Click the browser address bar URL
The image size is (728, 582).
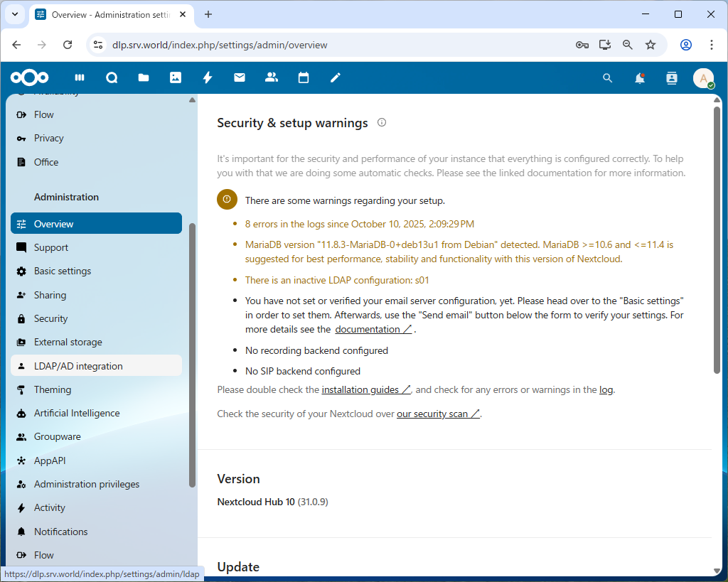(x=220, y=45)
